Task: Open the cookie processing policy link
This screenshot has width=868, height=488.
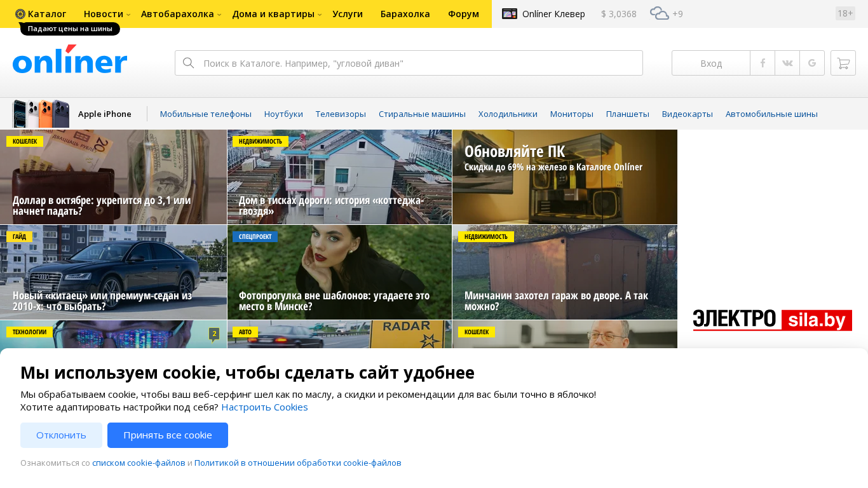Action: coord(298,463)
